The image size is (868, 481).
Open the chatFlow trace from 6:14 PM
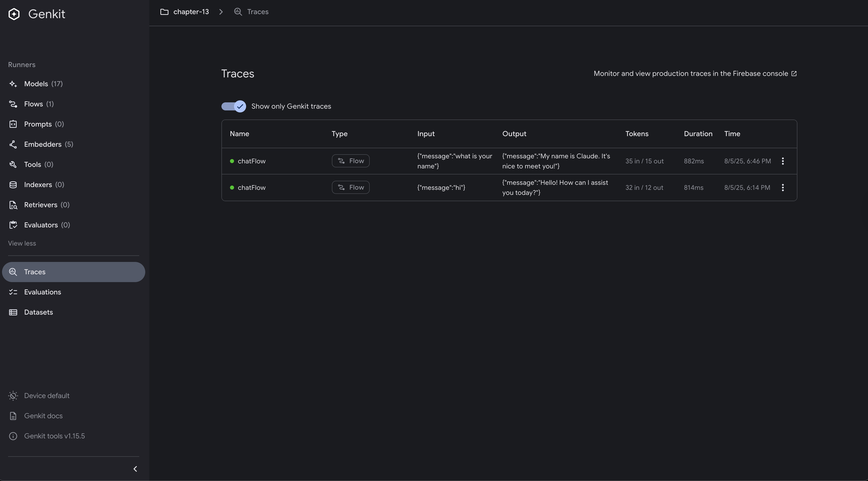(x=252, y=188)
